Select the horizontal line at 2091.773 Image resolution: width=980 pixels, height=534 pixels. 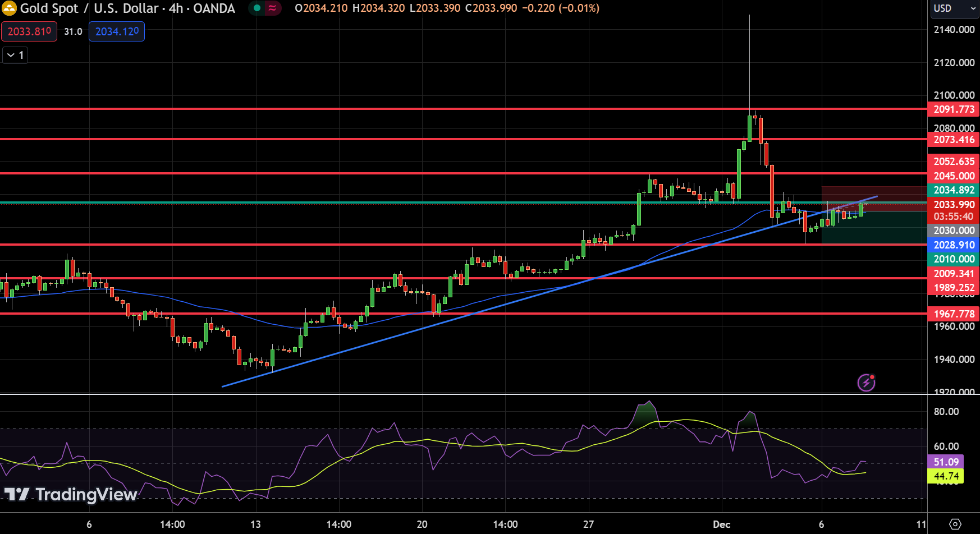pyautogui.click(x=463, y=109)
